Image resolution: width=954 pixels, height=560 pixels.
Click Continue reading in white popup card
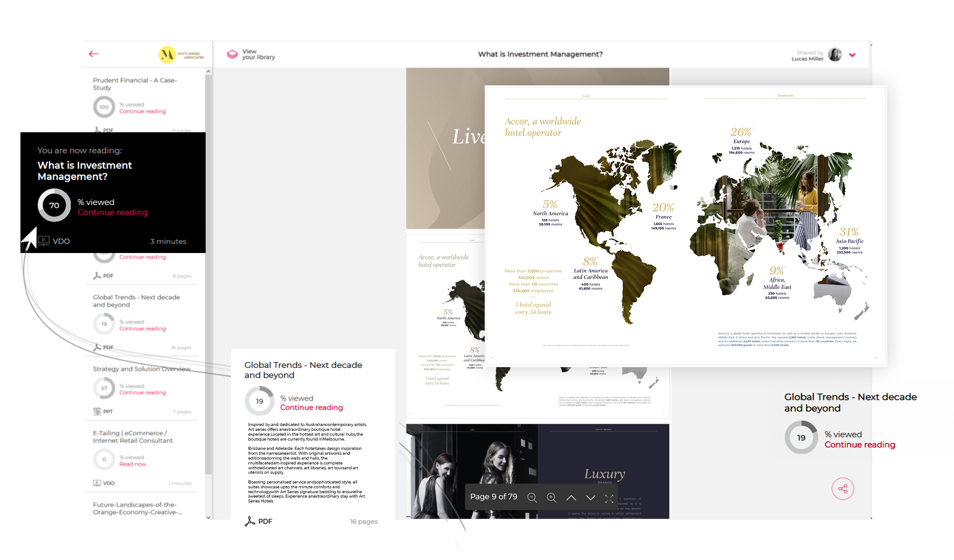[311, 407]
